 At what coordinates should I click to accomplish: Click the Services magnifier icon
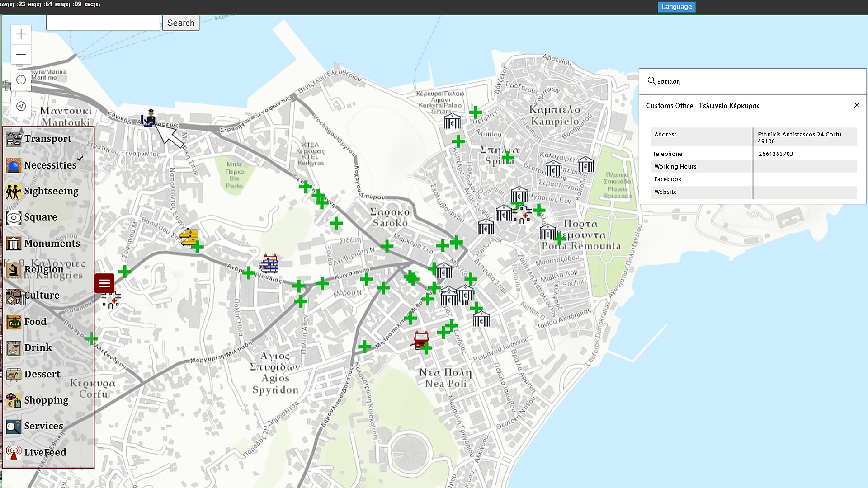pyautogui.click(x=14, y=427)
